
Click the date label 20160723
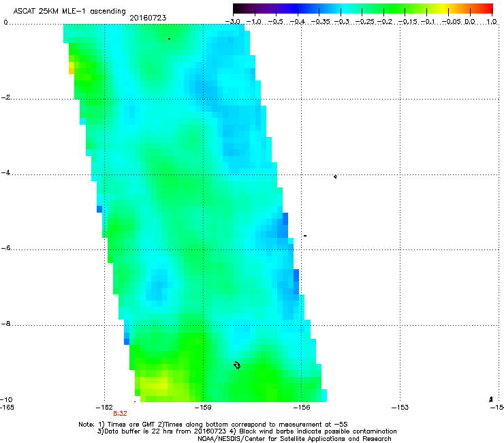tap(148, 18)
